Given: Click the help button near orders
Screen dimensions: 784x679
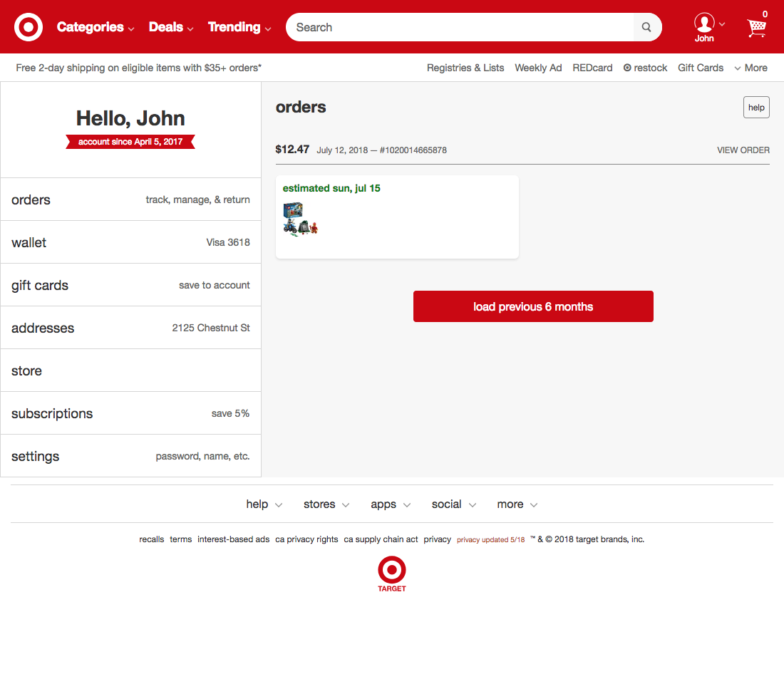Looking at the screenshot, I should pyautogui.click(x=756, y=107).
